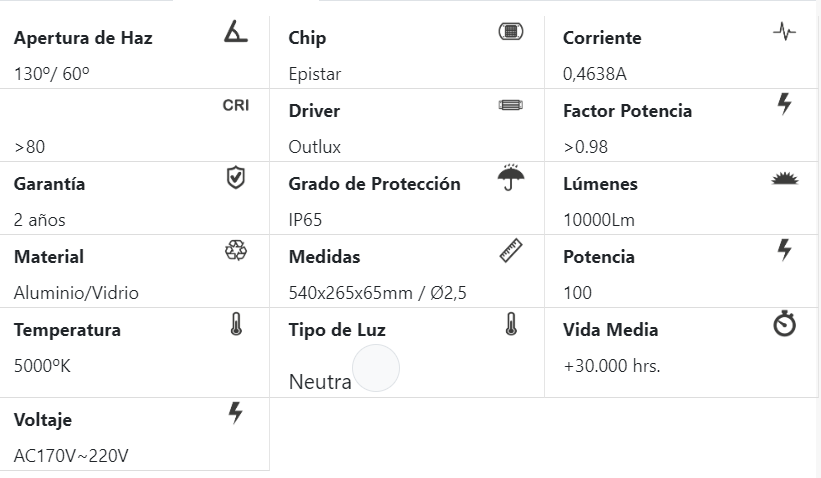Click the Tipo de Luz thermometer icon
This screenshot has width=821, height=478.
(x=511, y=324)
